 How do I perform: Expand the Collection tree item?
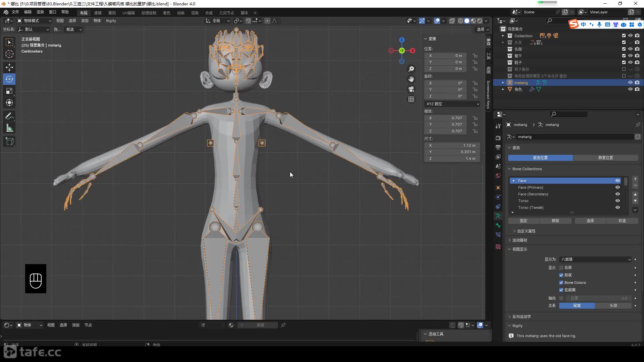(x=503, y=36)
